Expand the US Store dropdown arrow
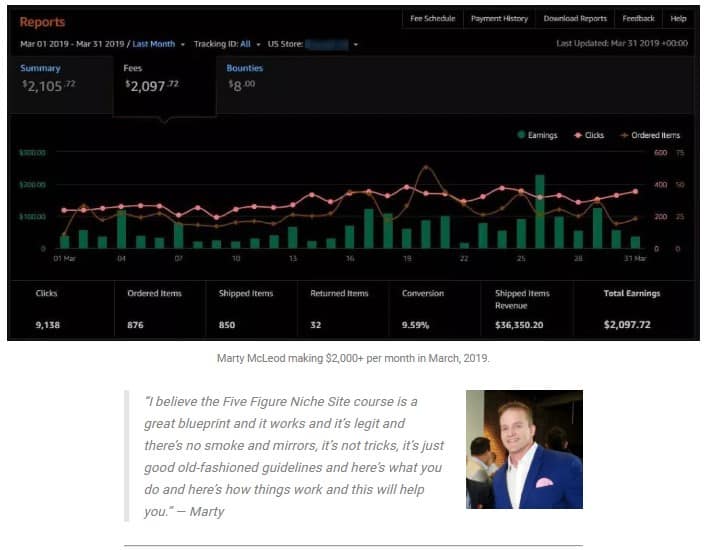 (x=356, y=45)
